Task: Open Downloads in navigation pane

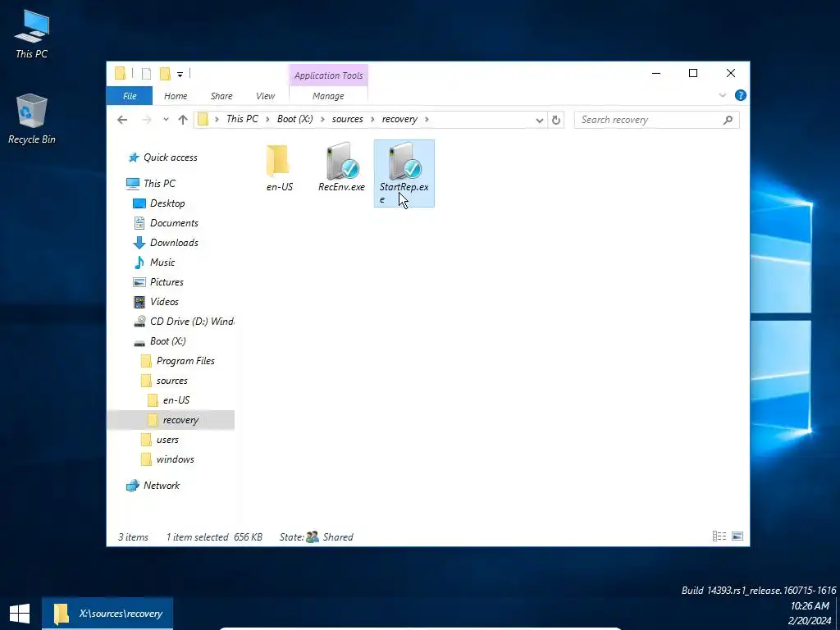Action: (x=166, y=243)
